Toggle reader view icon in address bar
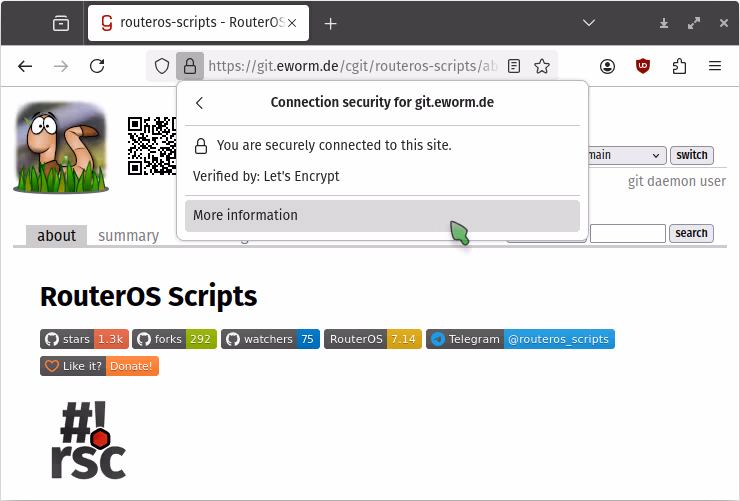The width and height of the screenshot is (740, 501). (514, 66)
